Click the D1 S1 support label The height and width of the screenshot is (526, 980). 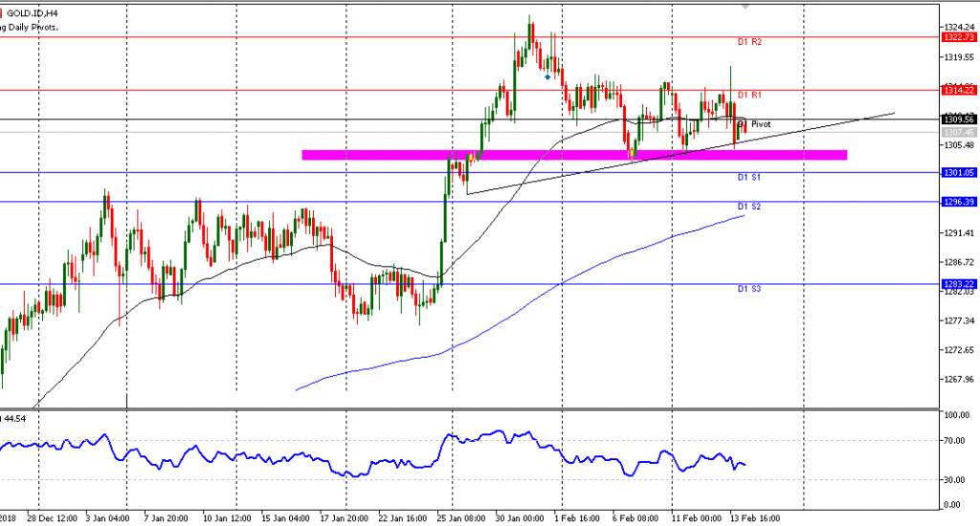(x=749, y=178)
